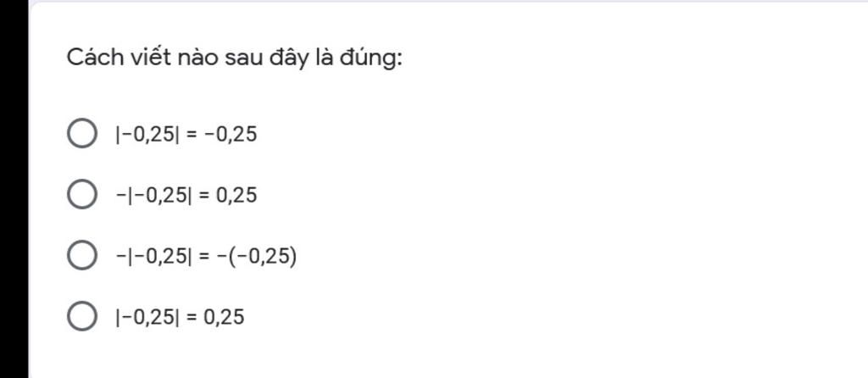
Task: Click '0,25' result in the second option
Action: (x=236, y=196)
